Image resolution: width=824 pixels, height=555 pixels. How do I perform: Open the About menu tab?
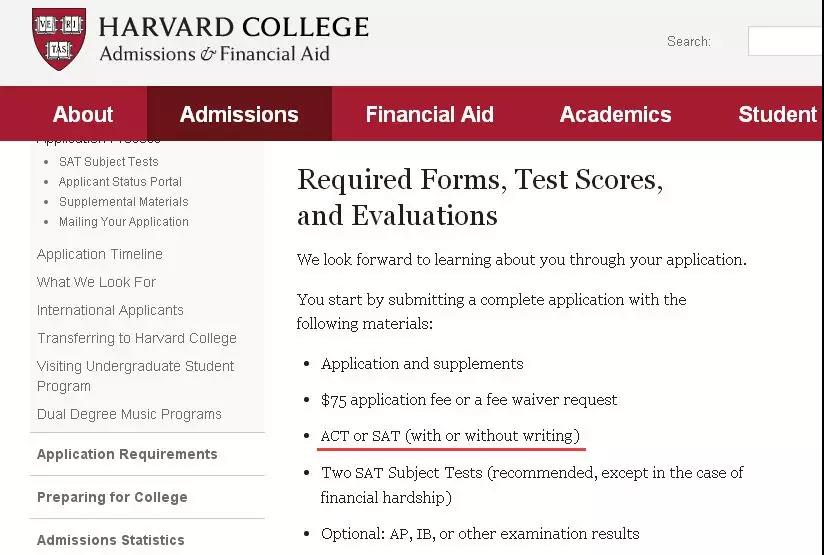[83, 114]
